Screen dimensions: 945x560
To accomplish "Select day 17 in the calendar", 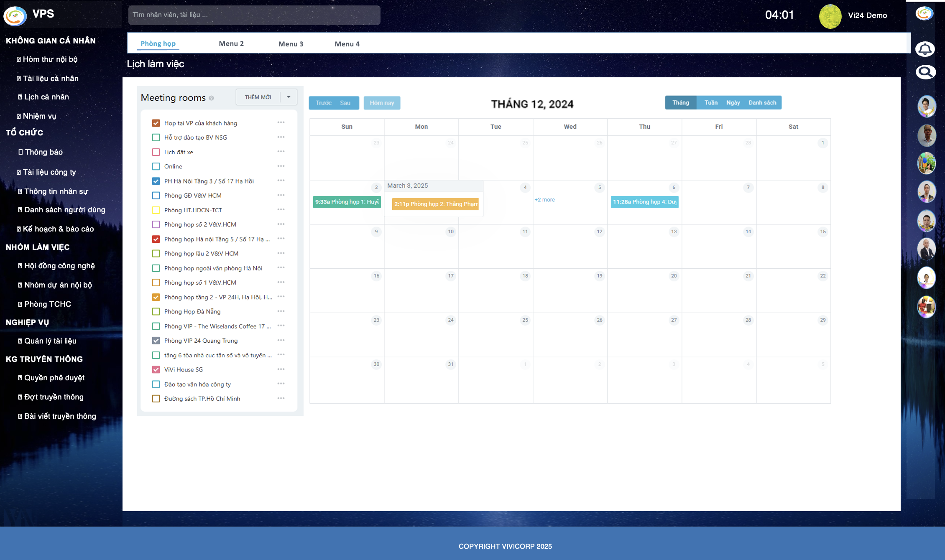I will pyautogui.click(x=451, y=276).
